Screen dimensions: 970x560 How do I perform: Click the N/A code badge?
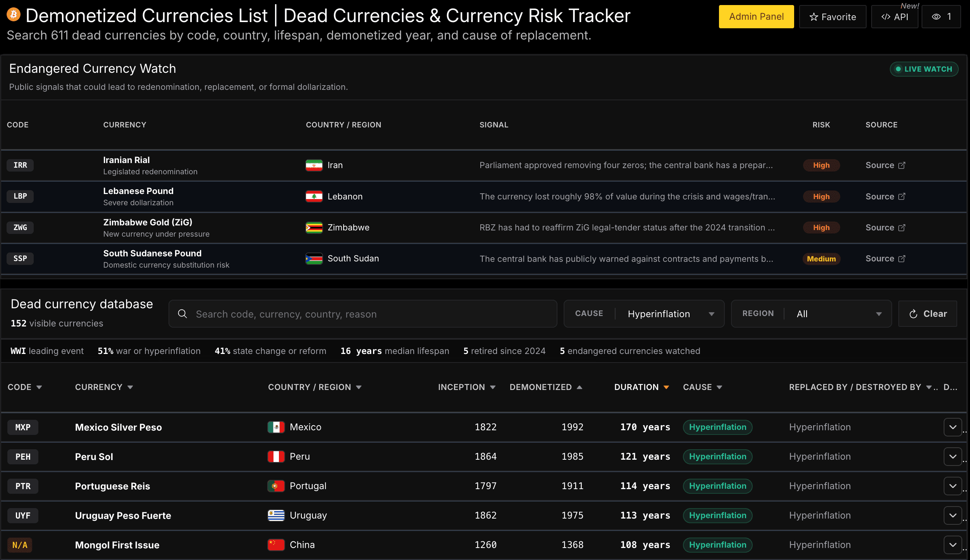click(20, 545)
